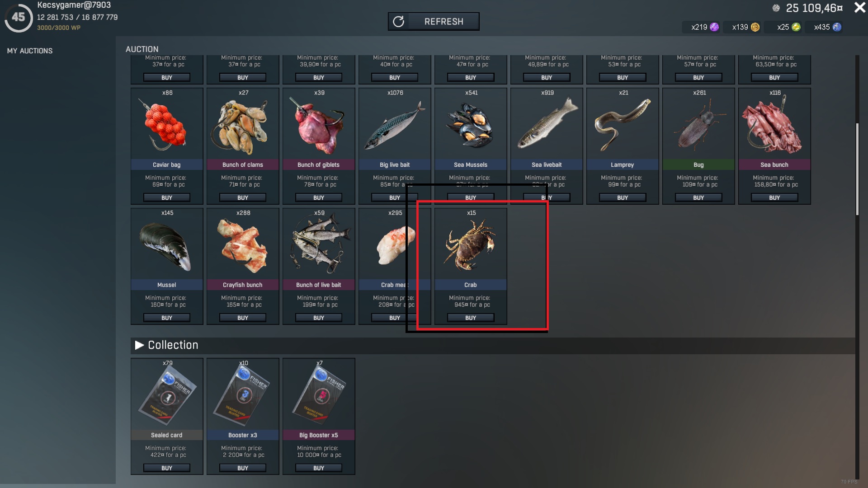The height and width of the screenshot is (488, 868).
Task: Open the Booster x3 card thumbnail
Action: 243,396
